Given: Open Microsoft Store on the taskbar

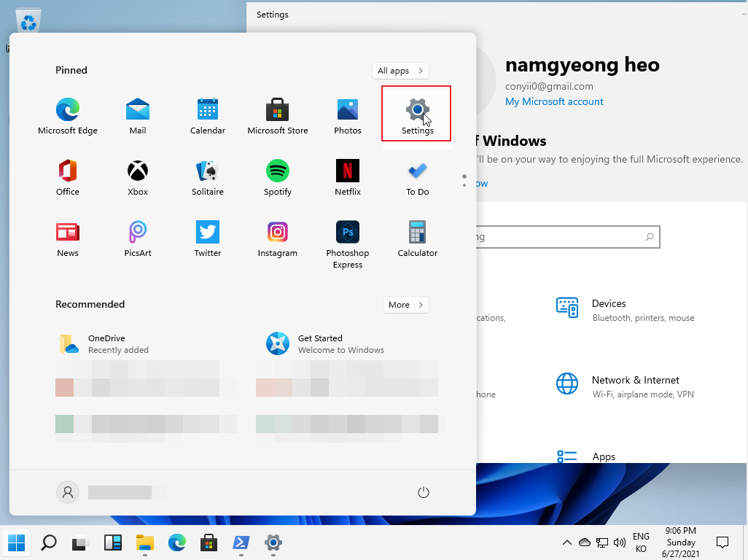Looking at the screenshot, I should point(209,542).
